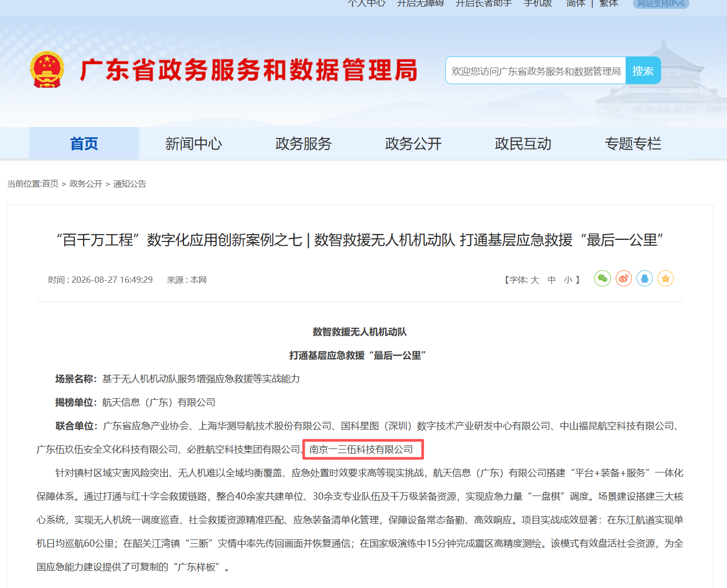
Task: Open the 政民互动 navigation tab
Action: [x=523, y=144]
